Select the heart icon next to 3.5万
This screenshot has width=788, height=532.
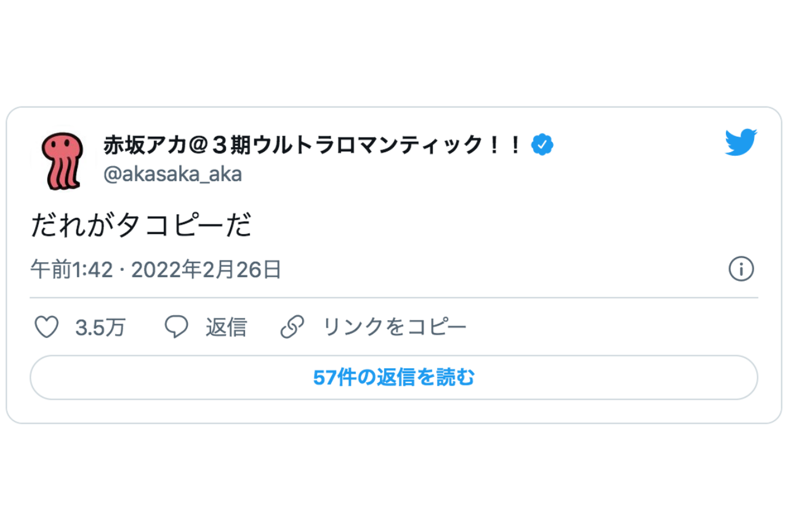point(47,328)
